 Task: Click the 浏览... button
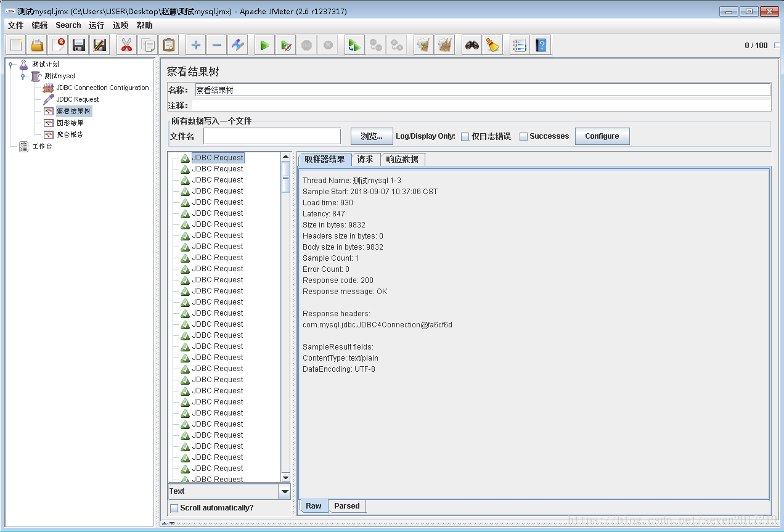click(372, 136)
